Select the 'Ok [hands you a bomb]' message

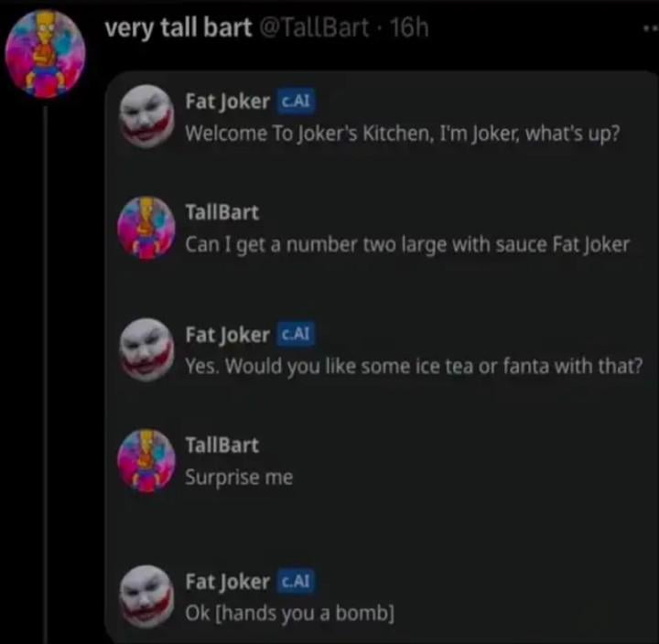(290, 613)
